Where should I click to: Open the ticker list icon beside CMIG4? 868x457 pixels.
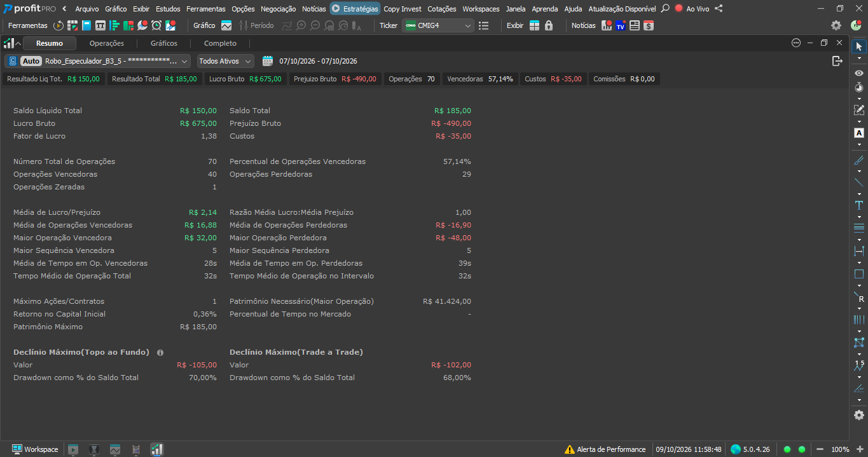coord(484,25)
